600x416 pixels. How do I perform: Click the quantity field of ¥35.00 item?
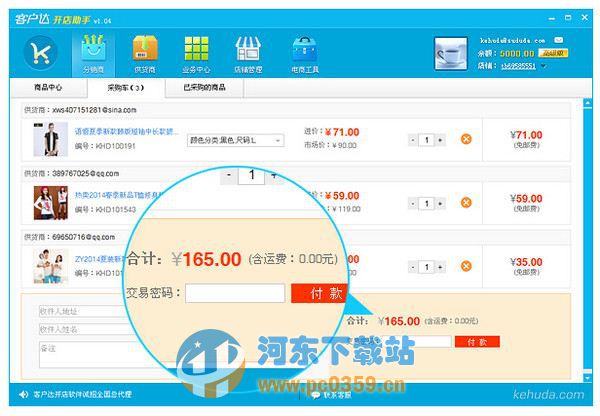426,267
